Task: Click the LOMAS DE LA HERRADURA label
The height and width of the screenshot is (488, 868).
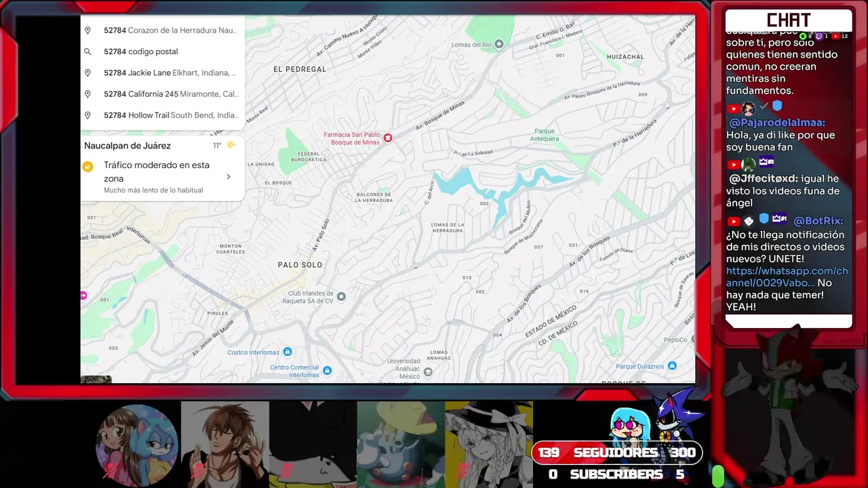Action: pos(448,228)
